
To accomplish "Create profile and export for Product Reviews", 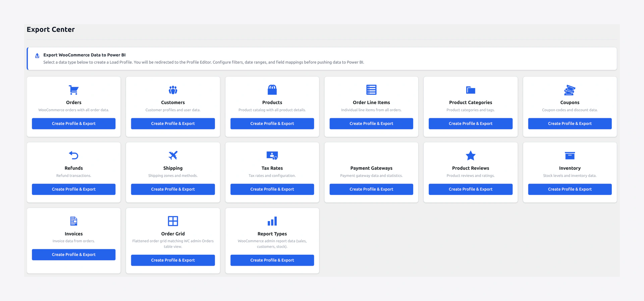I will point(471,189).
